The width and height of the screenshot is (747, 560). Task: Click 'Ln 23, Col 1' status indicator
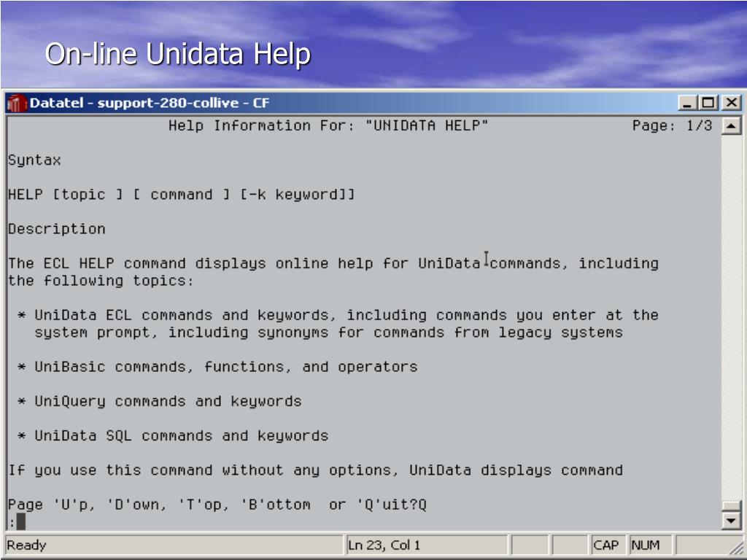(x=384, y=545)
